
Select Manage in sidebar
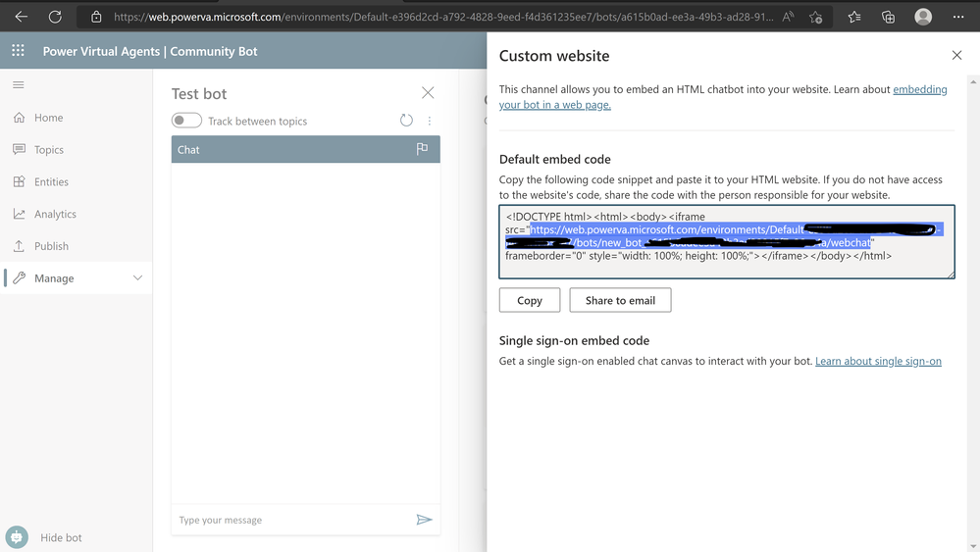77,277
